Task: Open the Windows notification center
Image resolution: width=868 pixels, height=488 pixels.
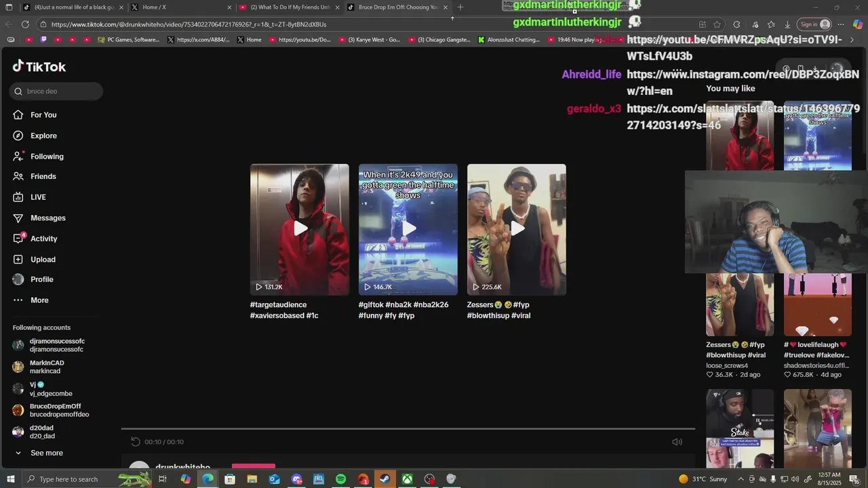Action: point(854,479)
